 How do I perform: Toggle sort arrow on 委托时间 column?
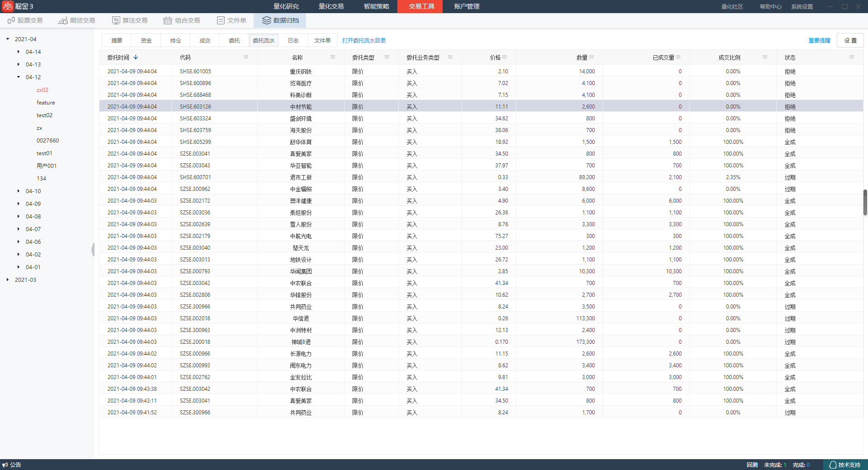point(136,57)
